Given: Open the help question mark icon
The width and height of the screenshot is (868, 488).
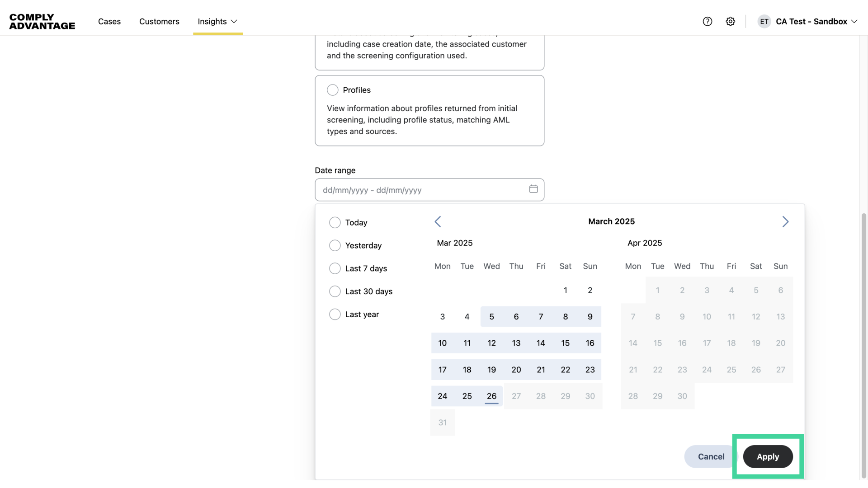Looking at the screenshot, I should 708,21.
